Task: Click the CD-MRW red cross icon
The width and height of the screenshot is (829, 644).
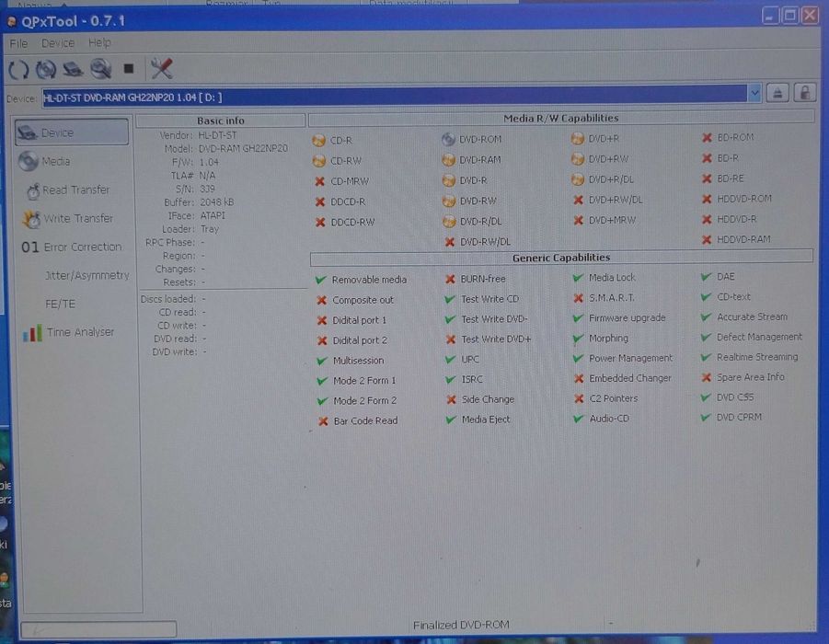Action: coord(320,181)
